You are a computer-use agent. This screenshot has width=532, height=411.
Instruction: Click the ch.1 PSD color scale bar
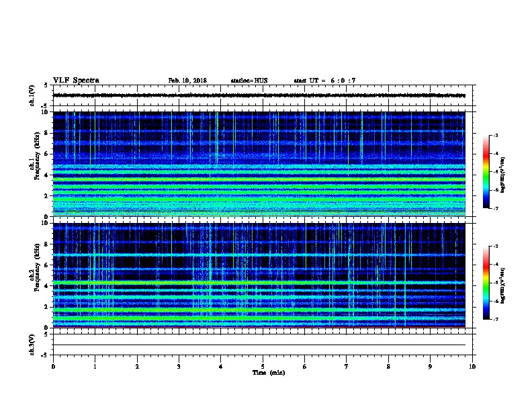coord(486,172)
